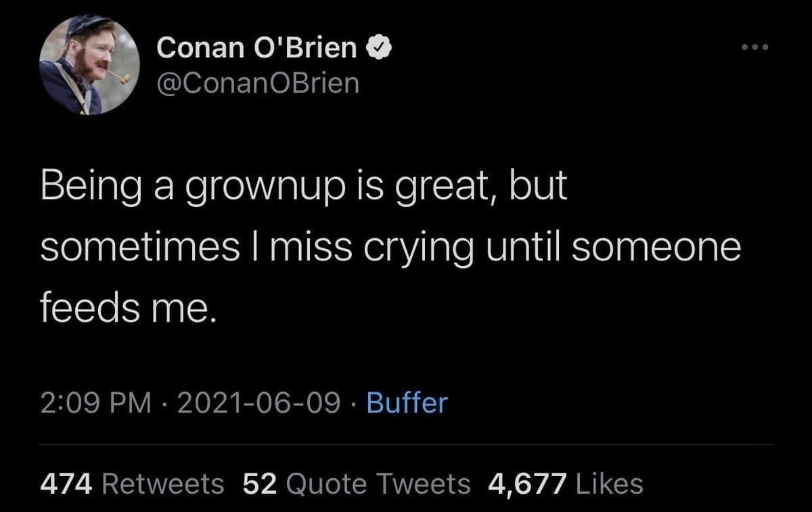Show the Likes label list
This screenshot has width=812, height=512.
[608, 483]
